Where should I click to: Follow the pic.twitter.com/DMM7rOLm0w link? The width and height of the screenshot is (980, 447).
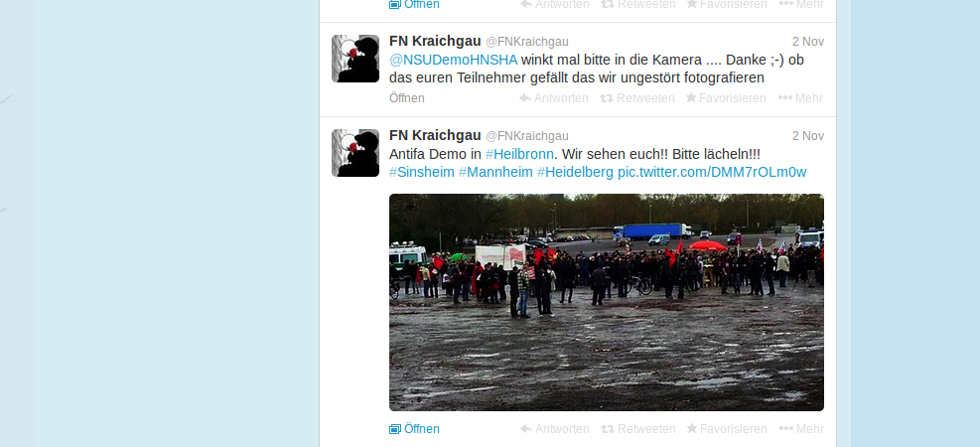click(x=712, y=172)
